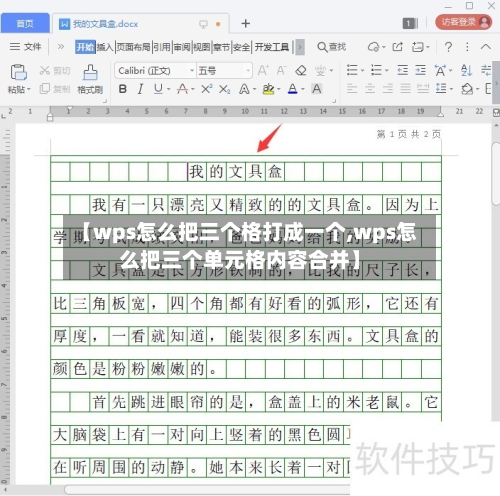Click the distributed alignment icon
This screenshot has height=496, width=500.
coord(423,89)
